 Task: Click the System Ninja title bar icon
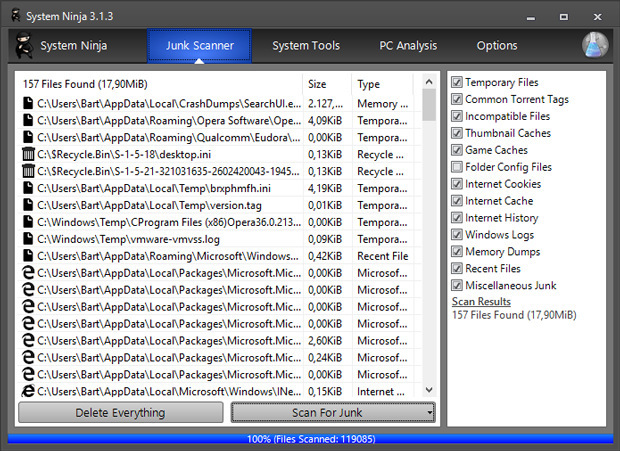[15, 16]
